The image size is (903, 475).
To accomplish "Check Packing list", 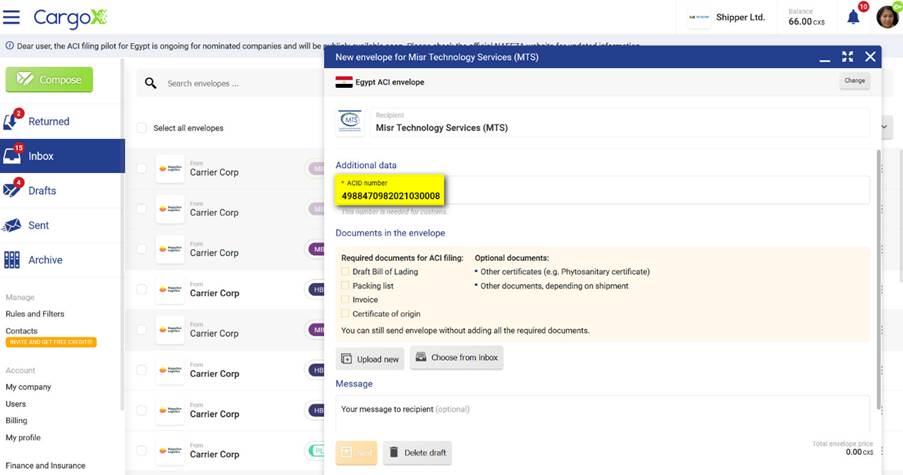I will pos(345,286).
